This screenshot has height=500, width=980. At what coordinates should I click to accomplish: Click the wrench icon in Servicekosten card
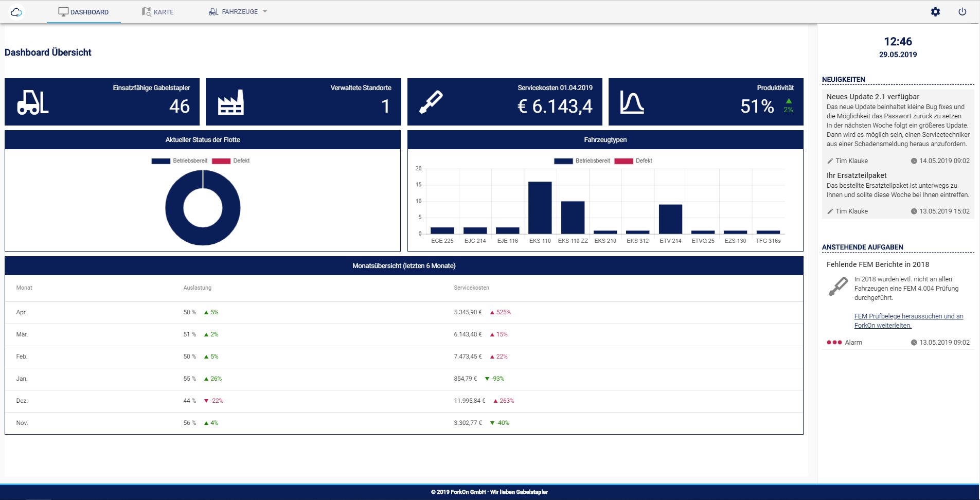(431, 102)
